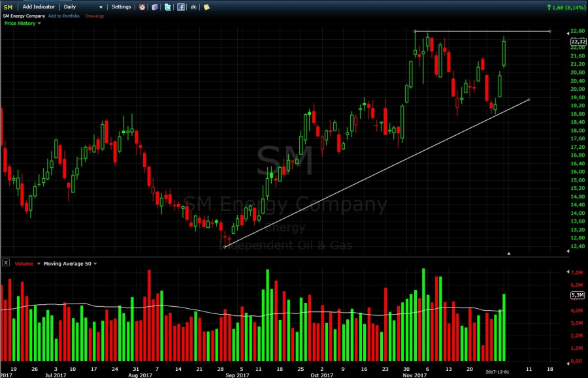The image size is (588, 378).
Task: Close the Volume panel with X
Action: point(6,263)
